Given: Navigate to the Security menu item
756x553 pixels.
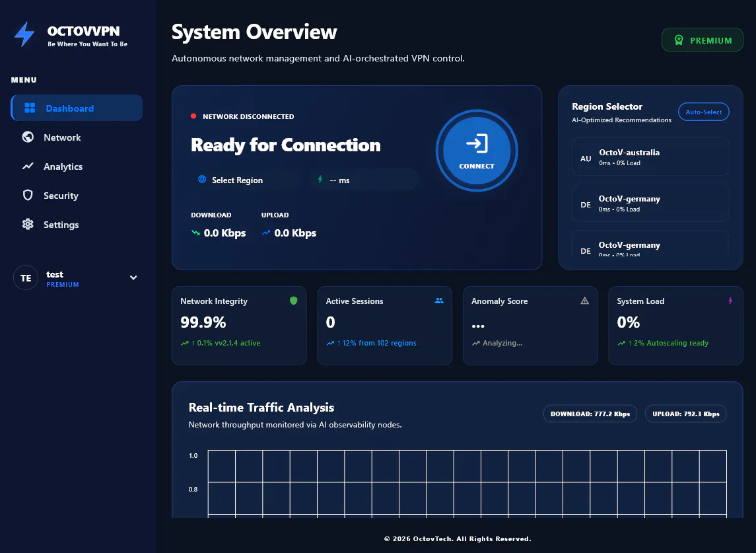Looking at the screenshot, I should pyautogui.click(x=77, y=195).
